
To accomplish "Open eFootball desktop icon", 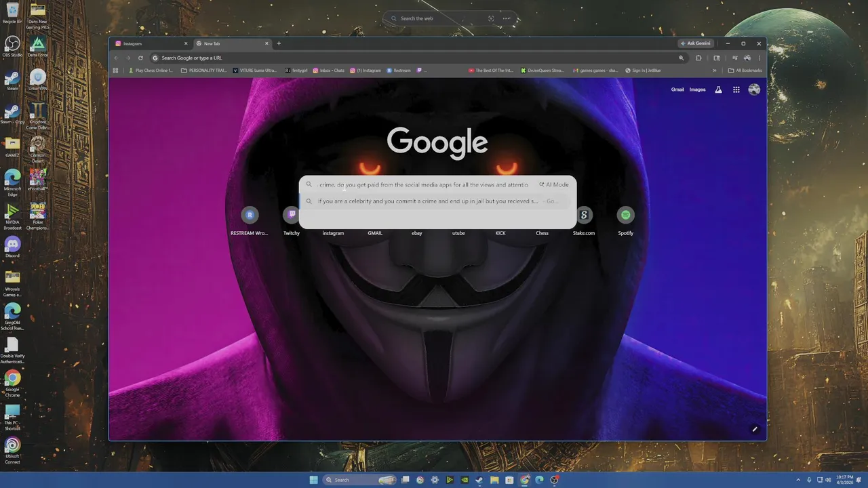I will tap(37, 180).
